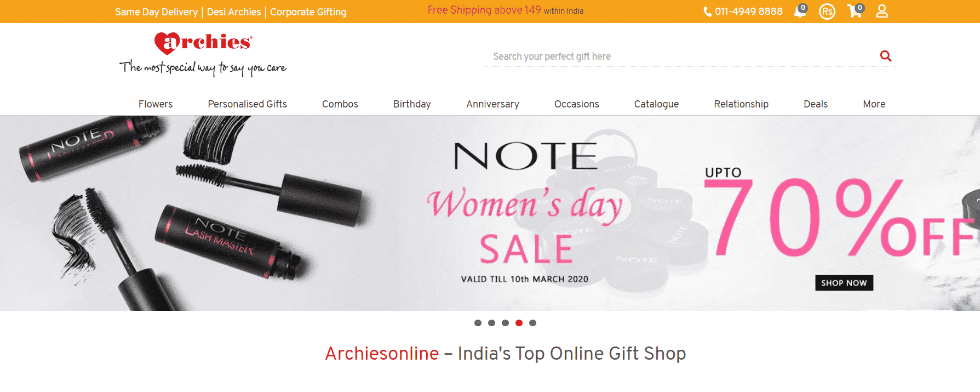Viewport: 980px width, 392px height.
Task: Click the Rs currency selector icon
Action: pyautogui.click(x=827, y=11)
